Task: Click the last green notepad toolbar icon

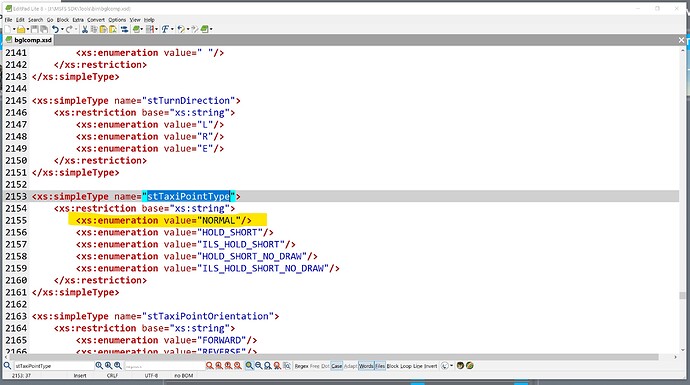Action: [204, 29]
